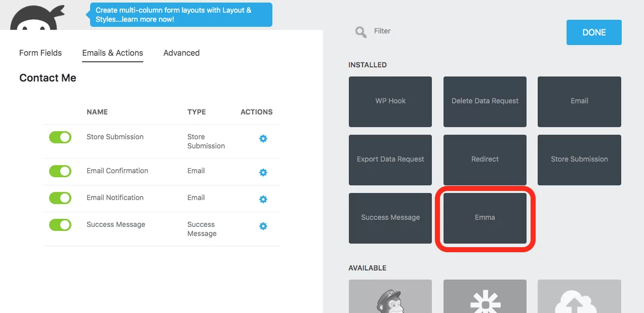
Task: Turn off the Email Notification toggle
Action: (60, 198)
